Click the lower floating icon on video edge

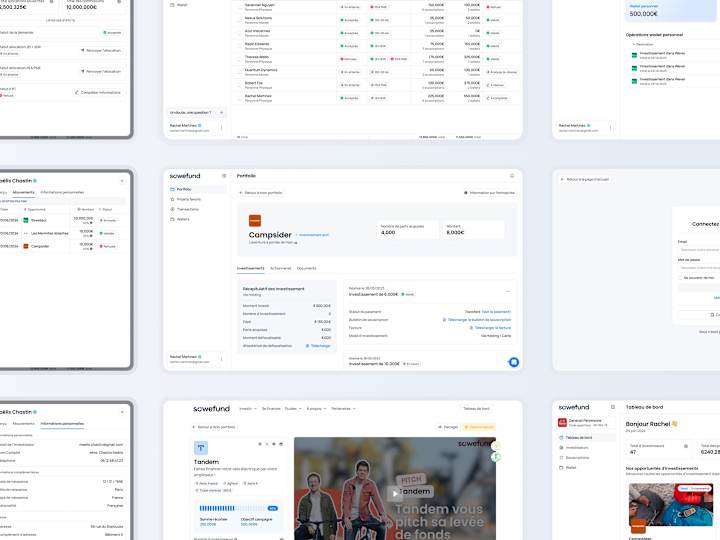496,457
